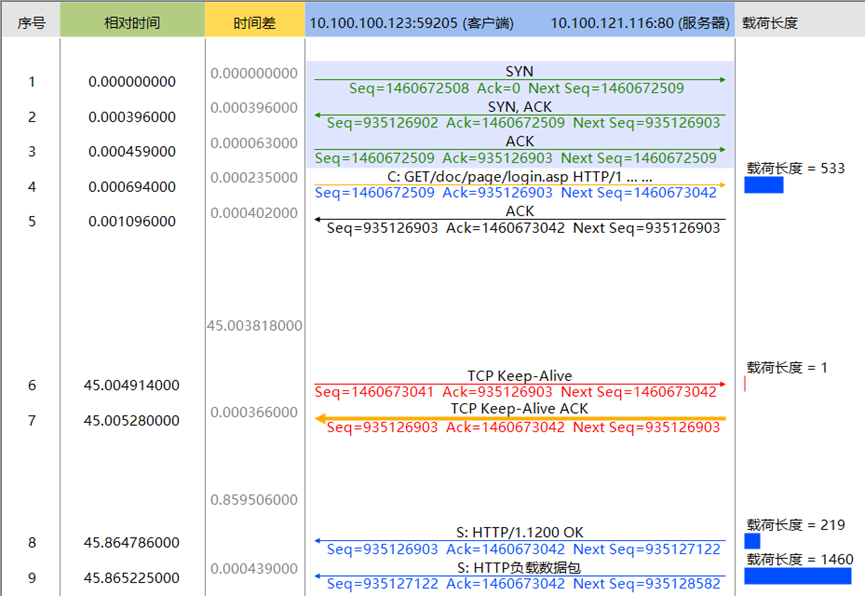The width and height of the screenshot is (865, 596).
Task: Select the TCP Keep-Alive packet label
Action: 520,376
